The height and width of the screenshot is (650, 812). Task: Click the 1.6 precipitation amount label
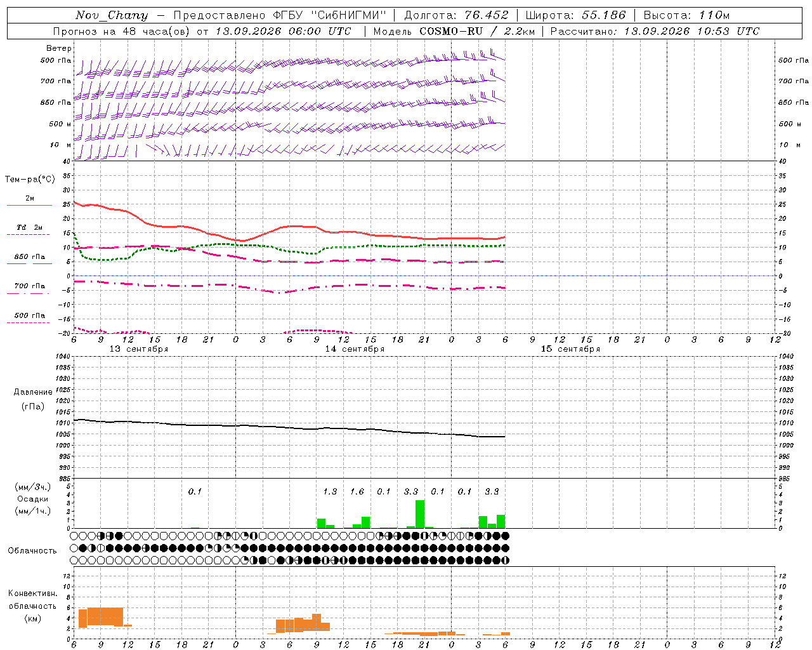click(x=357, y=491)
